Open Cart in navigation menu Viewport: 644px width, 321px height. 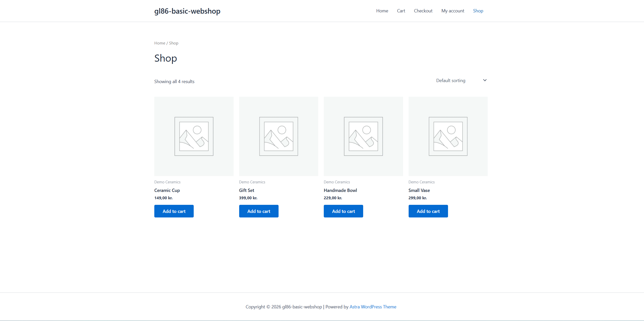click(x=401, y=11)
